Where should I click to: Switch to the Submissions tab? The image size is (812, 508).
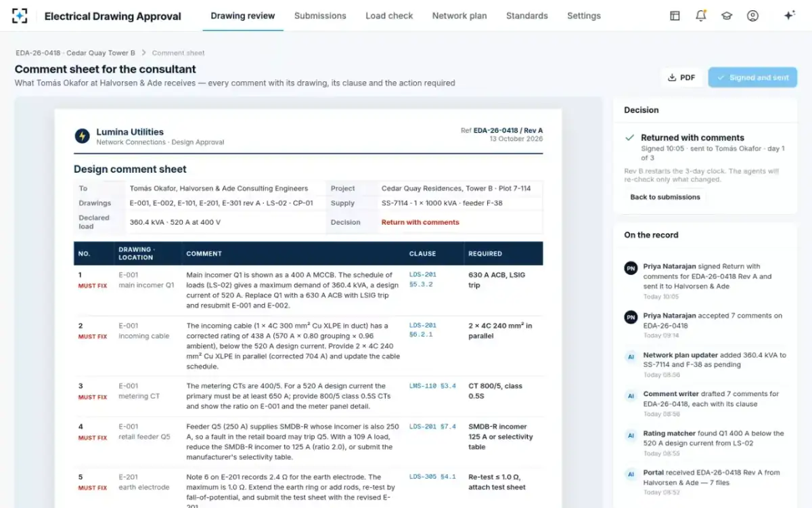[320, 16]
